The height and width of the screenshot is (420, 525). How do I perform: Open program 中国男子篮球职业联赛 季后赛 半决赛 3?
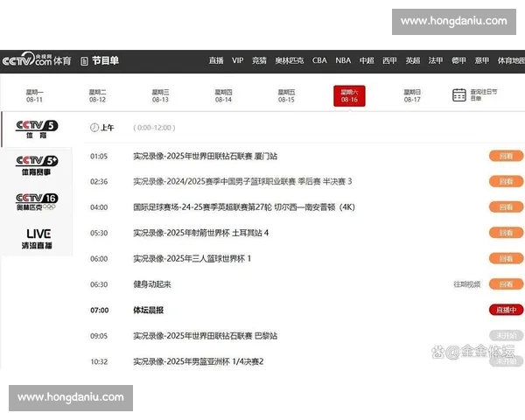tap(242, 181)
